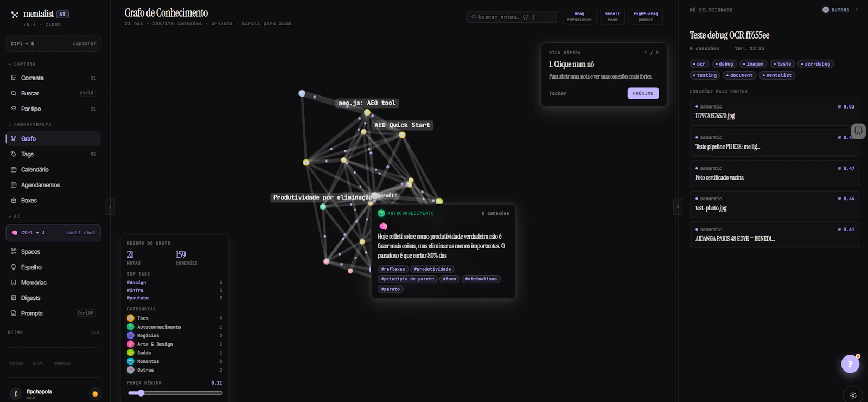Click PRÓXIMO in the quick tip

click(643, 93)
